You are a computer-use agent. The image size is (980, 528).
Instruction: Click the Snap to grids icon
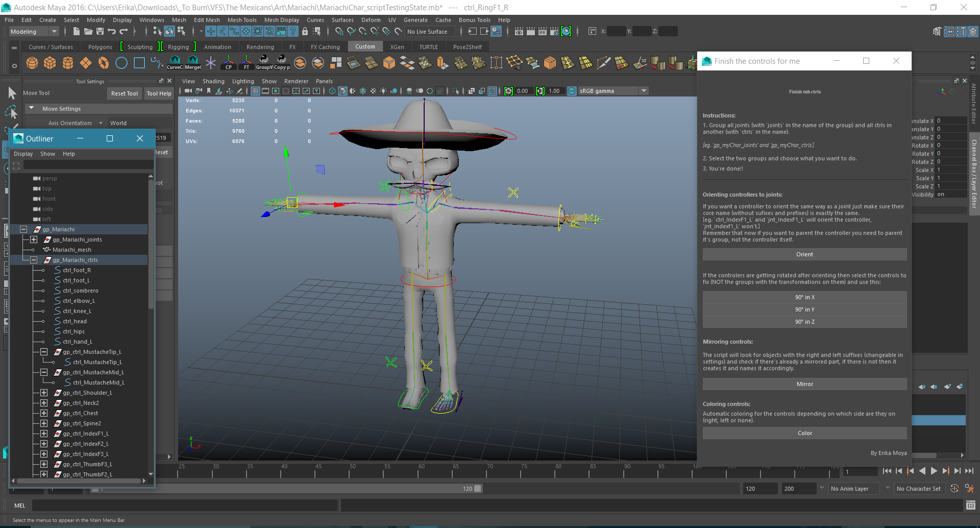tap(339, 32)
